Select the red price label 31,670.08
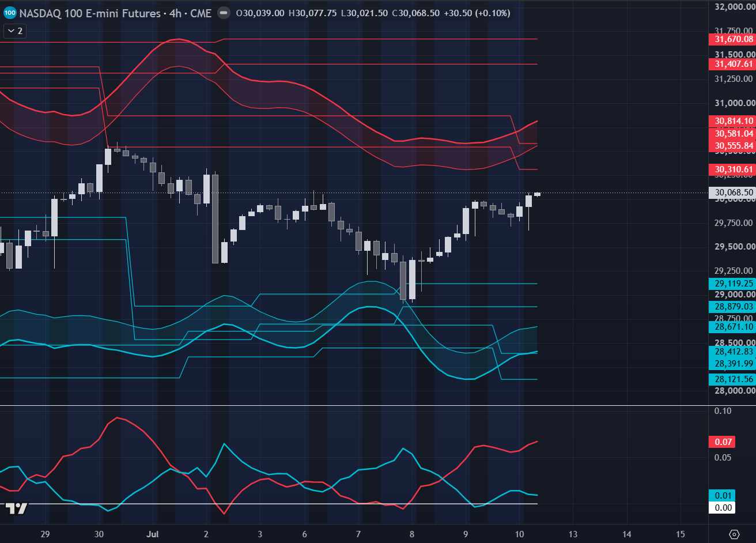Screen dimensions: 756x543 [x=734, y=39]
